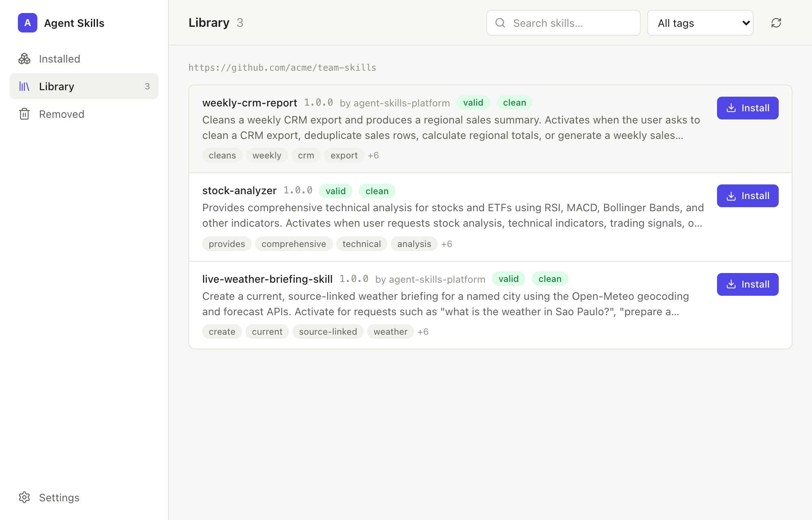Click the valid badge on weekly-crm-report
This screenshot has width=812, height=520.
pyautogui.click(x=473, y=102)
